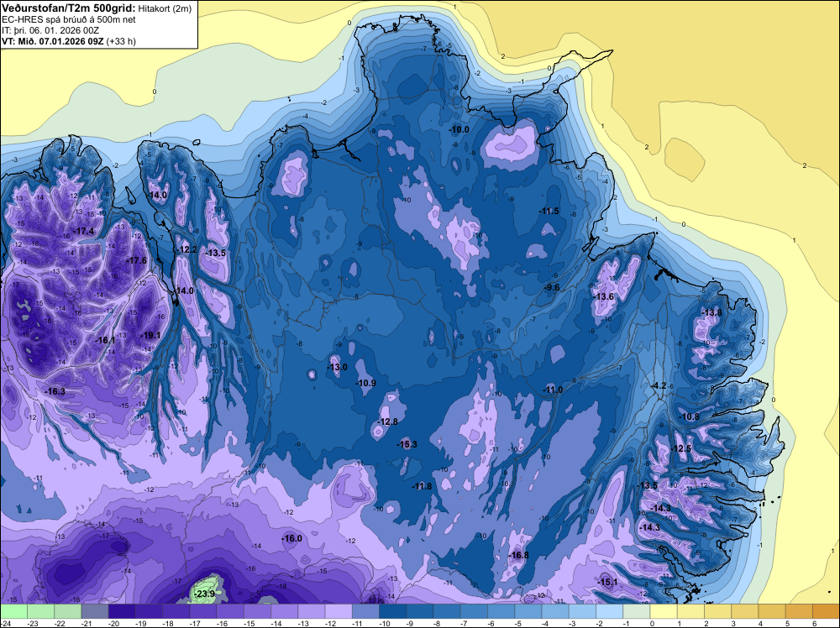
Task: Click the -4.2 temperature value
Action: [659, 385]
